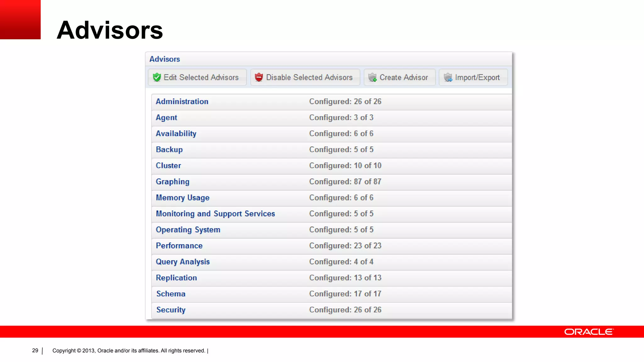Click the slide title 'Advisors' heading

110,30
